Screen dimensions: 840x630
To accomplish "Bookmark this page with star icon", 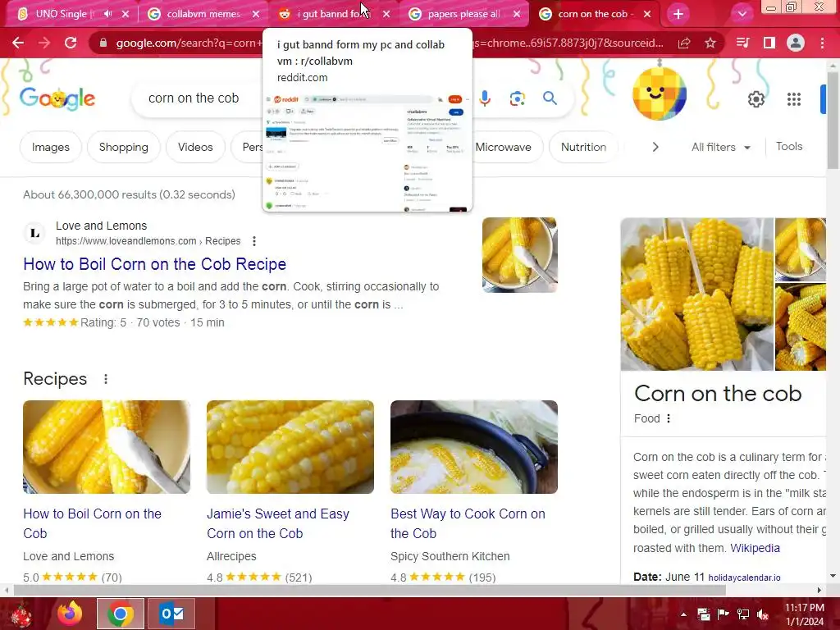I will click(710, 43).
